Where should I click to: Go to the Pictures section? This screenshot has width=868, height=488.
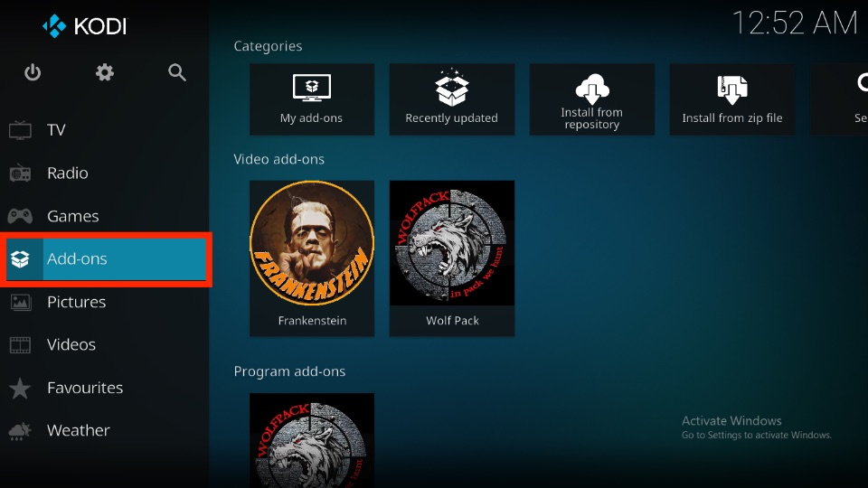(105, 302)
